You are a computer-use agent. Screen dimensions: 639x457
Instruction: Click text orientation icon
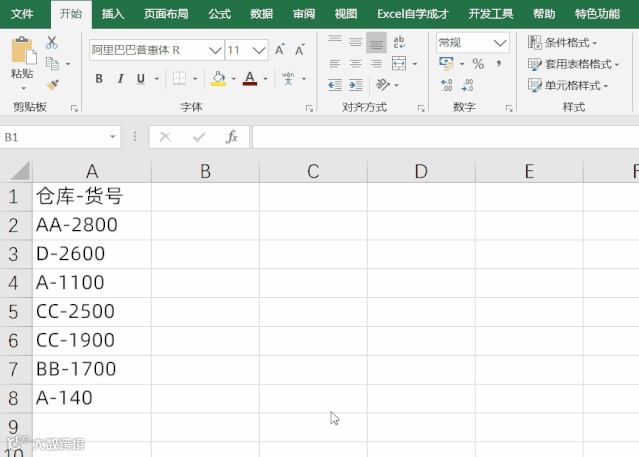pos(383,85)
